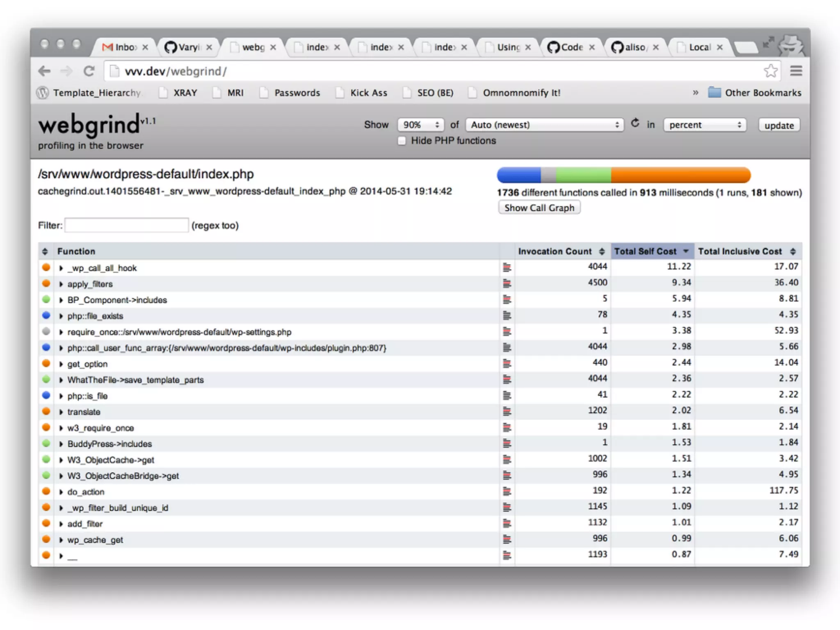Open source icon in w3_require_once row
The height and width of the screenshot is (630, 840).
[507, 427]
